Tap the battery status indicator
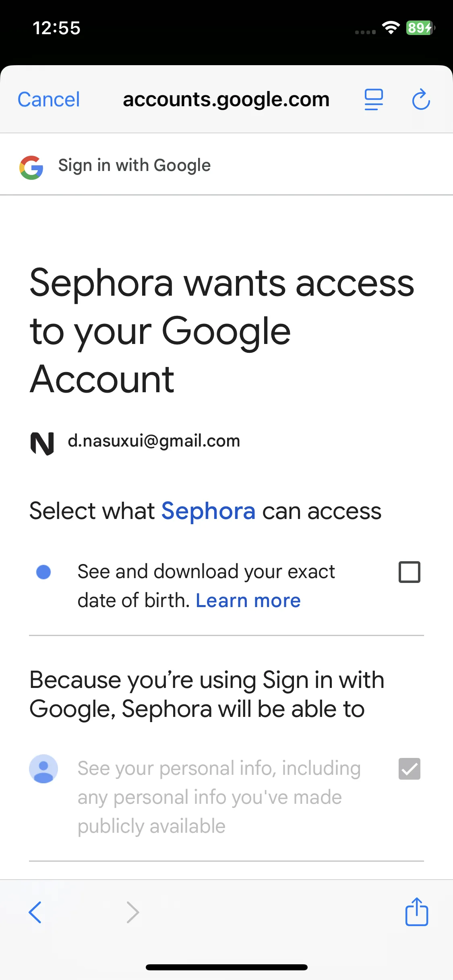453x980 pixels. click(420, 28)
